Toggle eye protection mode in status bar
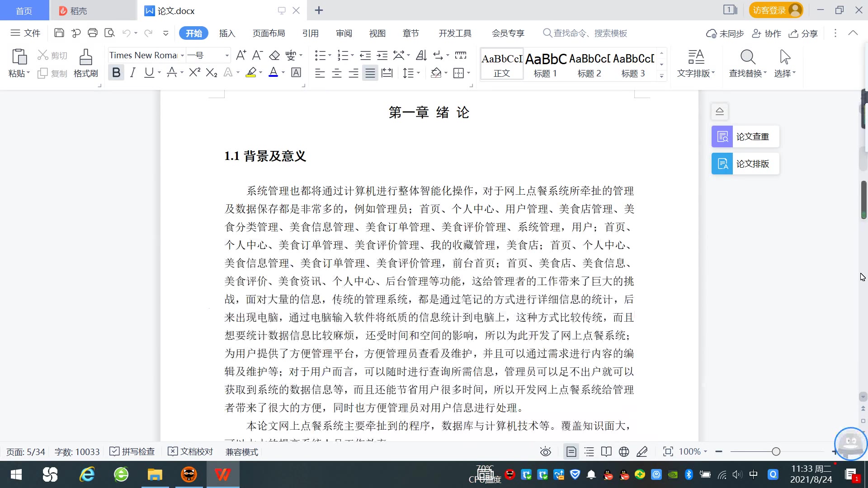This screenshot has height=488, width=868. [545, 452]
